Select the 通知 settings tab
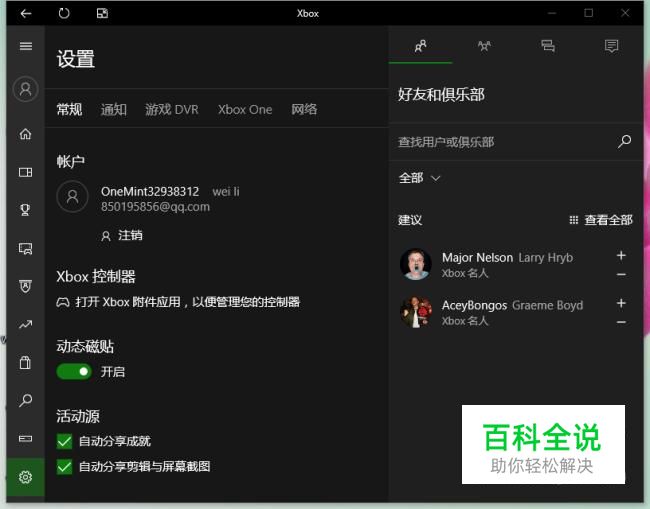This screenshot has height=509, width=650. click(114, 109)
